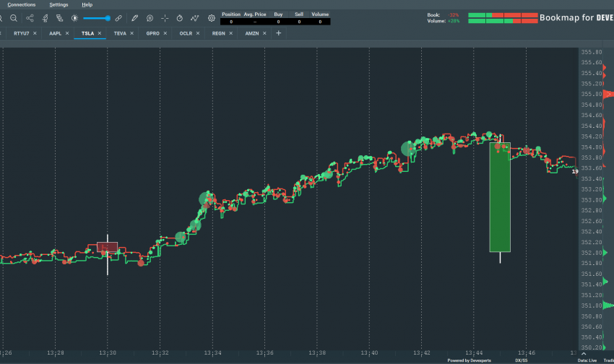The height and width of the screenshot is (364, 614).
Task: Switch to the GPRO tab
Action: (152, 33)
